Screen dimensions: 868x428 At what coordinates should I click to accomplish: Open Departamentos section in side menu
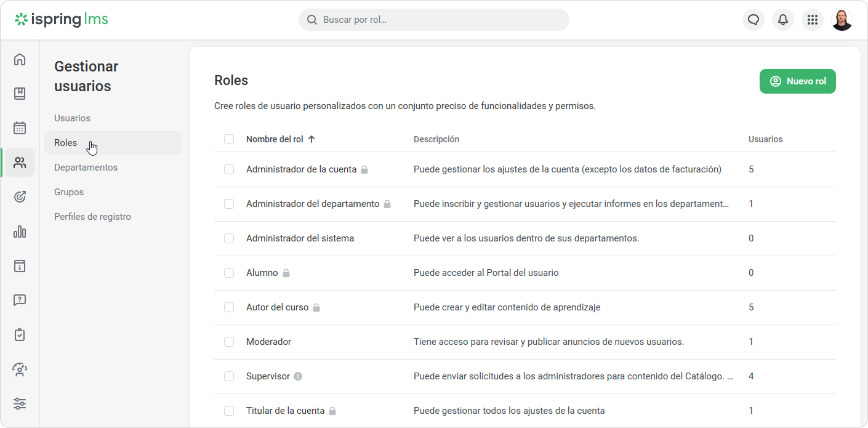pyautogui.click(x=86, y=168)
